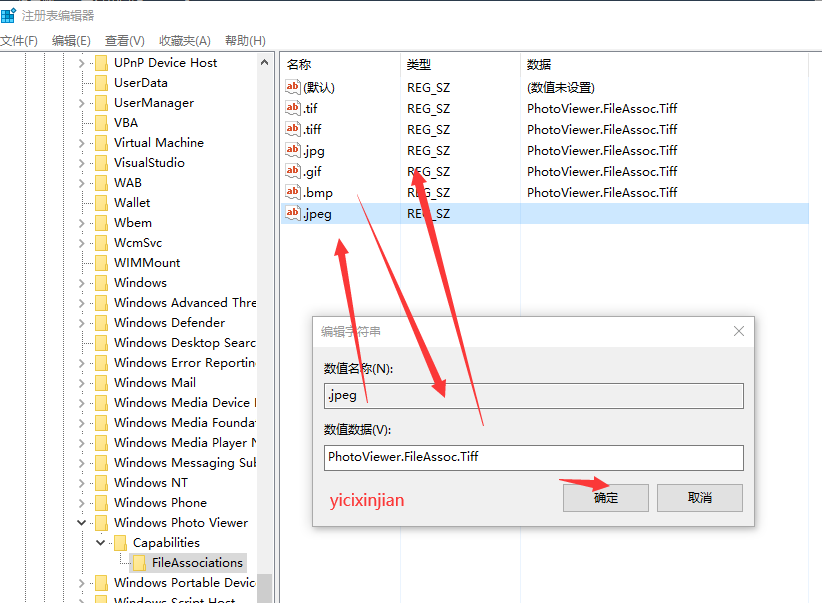Expand the Windows Error Reporting node
The width and height of the screenshot is (822, 603).
(81, 363)
